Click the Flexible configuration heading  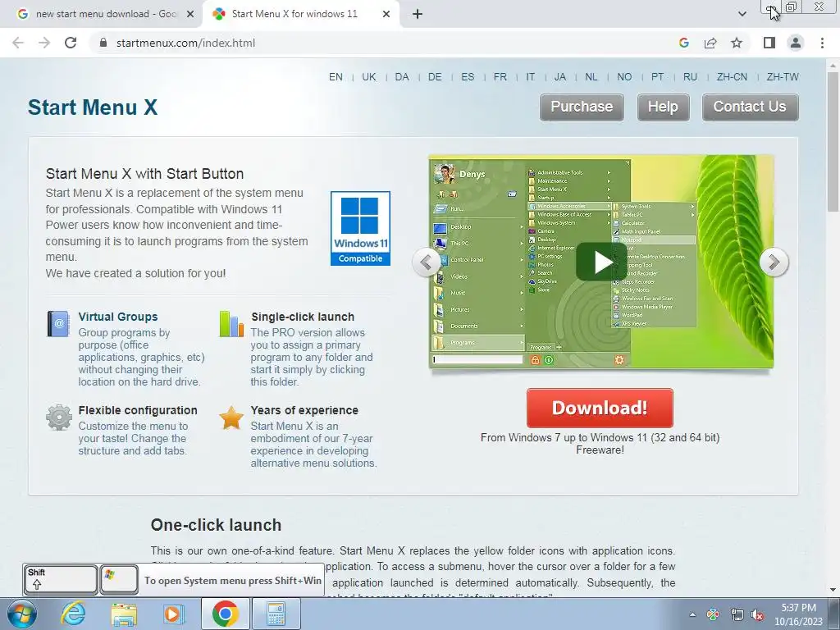point(138,410)
